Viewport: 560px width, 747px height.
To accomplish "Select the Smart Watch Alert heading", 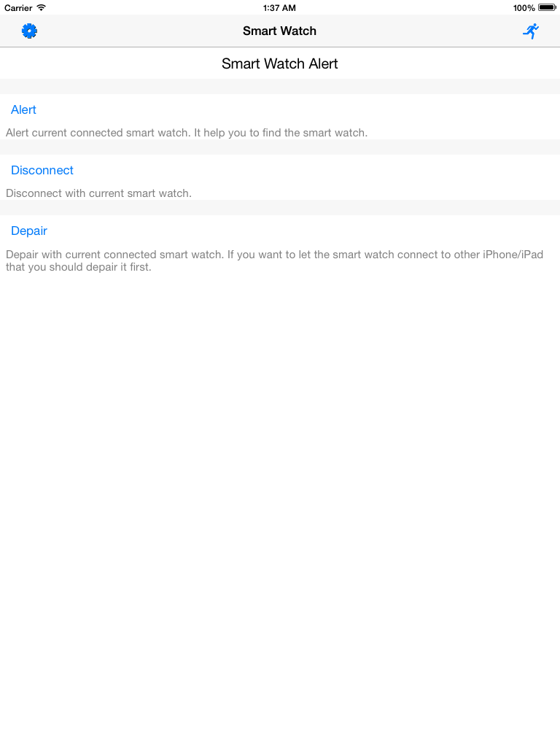I will pyautogui.click(x=279, y=63).
